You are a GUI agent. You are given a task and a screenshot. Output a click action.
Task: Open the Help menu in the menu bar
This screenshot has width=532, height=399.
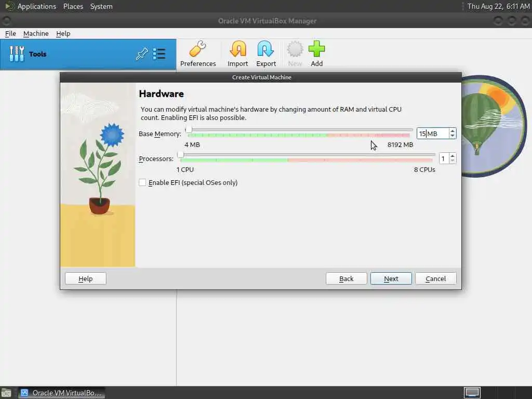tap(63, 34)
